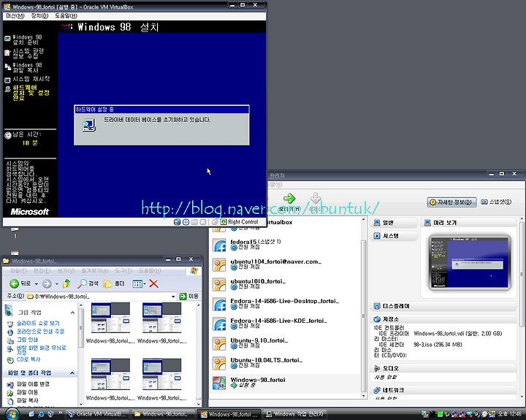Open the Start menu orb
The width and height of the screenshot is (526, 420).
[x=12, y=414]
